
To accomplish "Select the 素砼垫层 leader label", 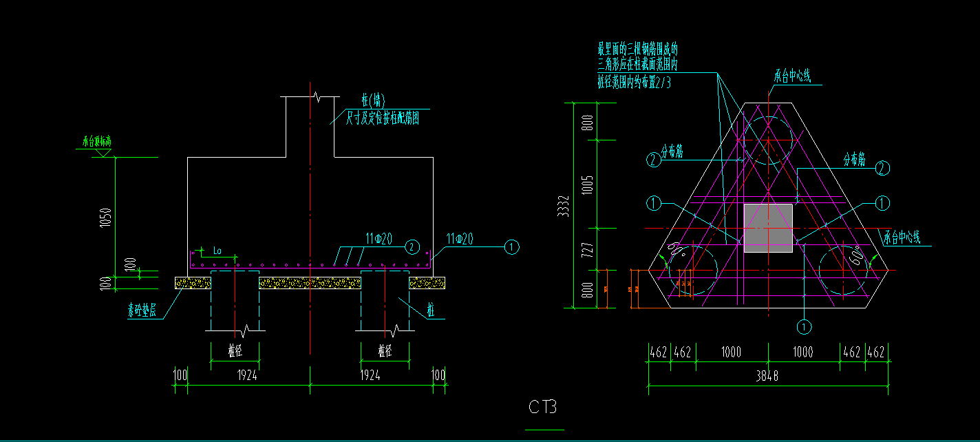I will [142, 311].
